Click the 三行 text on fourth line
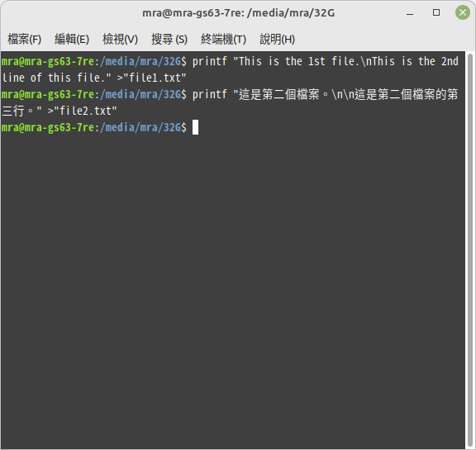The width and height of the screenshot is (476, 450). click(12, 111)
